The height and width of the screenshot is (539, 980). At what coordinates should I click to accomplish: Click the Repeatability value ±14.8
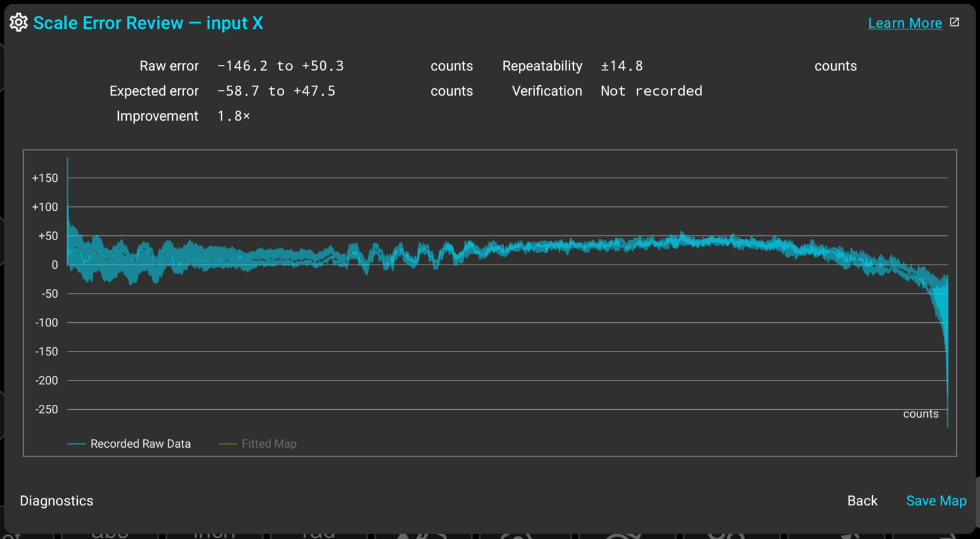(x=622, y=66)
